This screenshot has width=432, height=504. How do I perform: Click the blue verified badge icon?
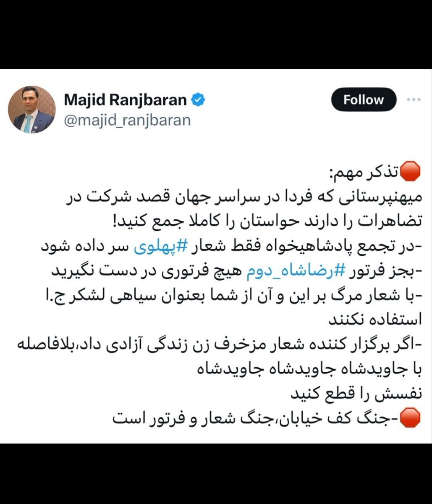198,100
